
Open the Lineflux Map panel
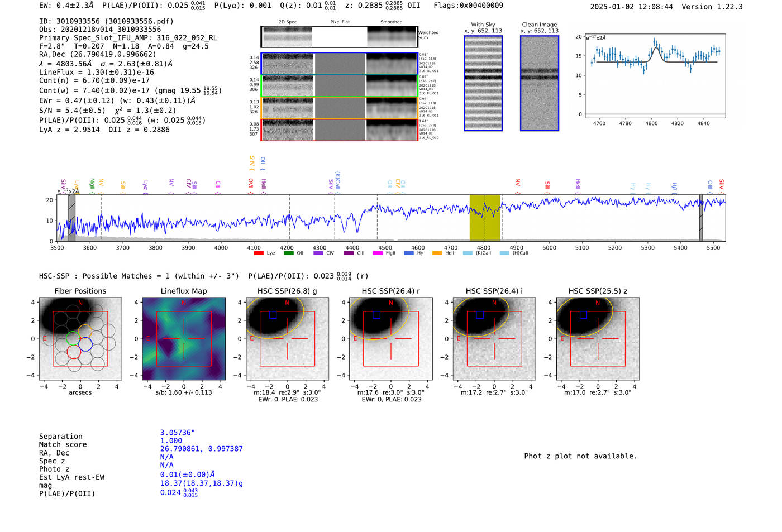tap(184, 339)
